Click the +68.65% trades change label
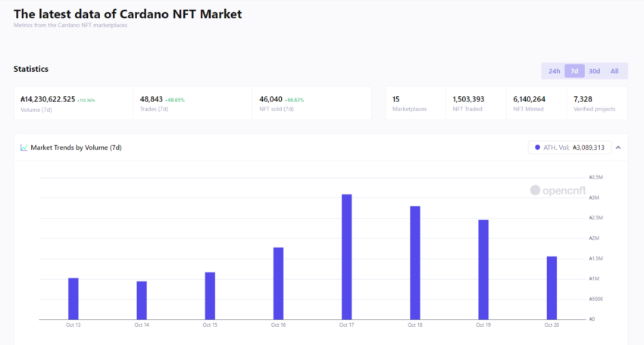Viewport: 644px width, 345px height. 175,100
